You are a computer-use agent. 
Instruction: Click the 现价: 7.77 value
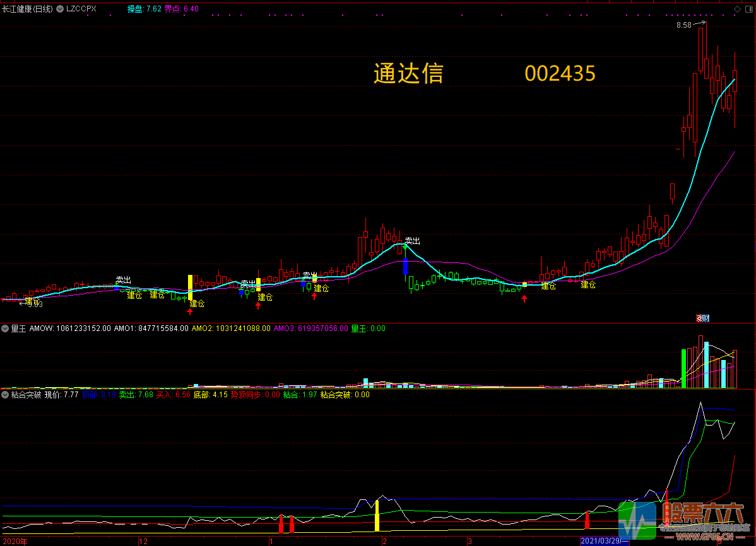tap(61, 395)
